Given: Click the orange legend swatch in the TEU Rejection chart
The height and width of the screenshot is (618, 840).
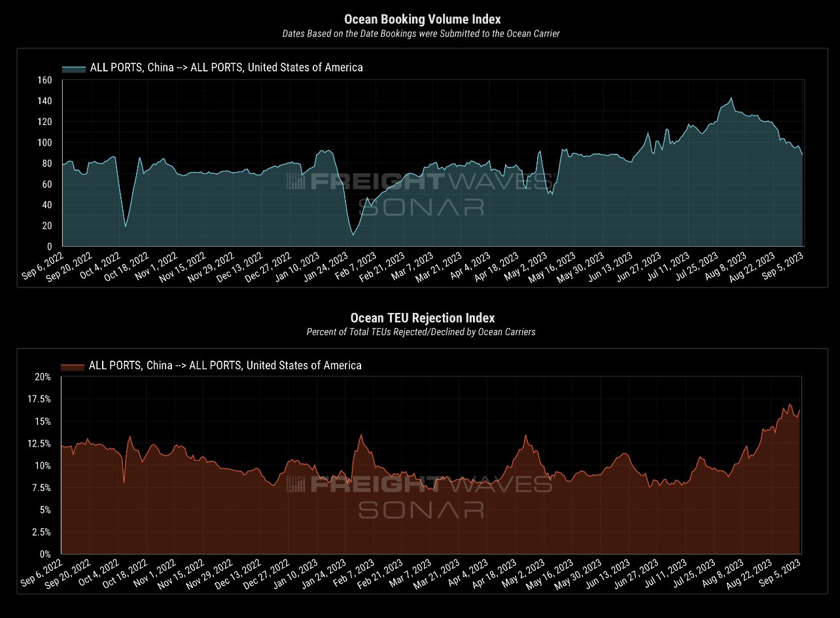Looking at the screenshot, I should point(72,365).
